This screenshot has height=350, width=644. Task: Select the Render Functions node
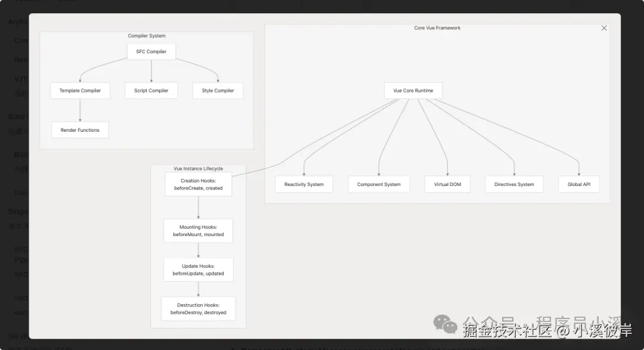[80, 130]
